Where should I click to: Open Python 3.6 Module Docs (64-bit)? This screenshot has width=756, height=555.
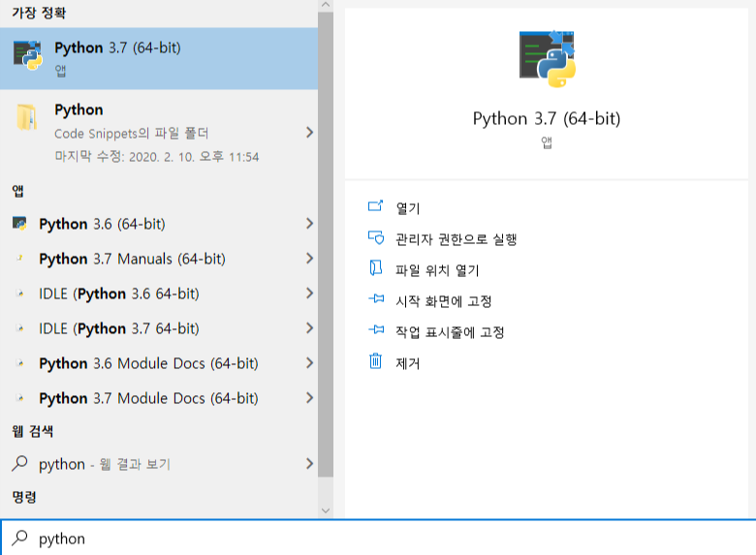[159, 363]
